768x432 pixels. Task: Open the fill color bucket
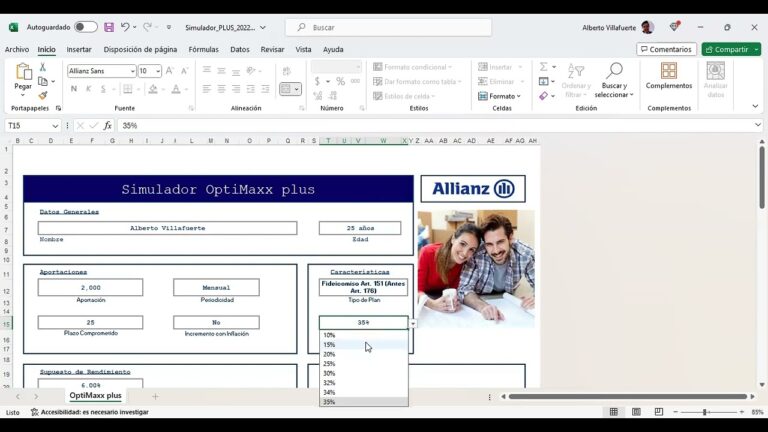[x=153, y=89]
